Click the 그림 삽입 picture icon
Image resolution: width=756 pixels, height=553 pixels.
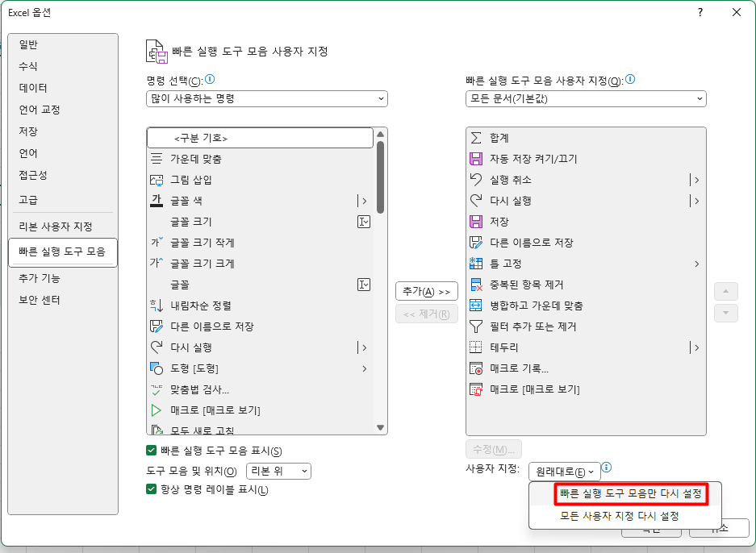(157, 180)
